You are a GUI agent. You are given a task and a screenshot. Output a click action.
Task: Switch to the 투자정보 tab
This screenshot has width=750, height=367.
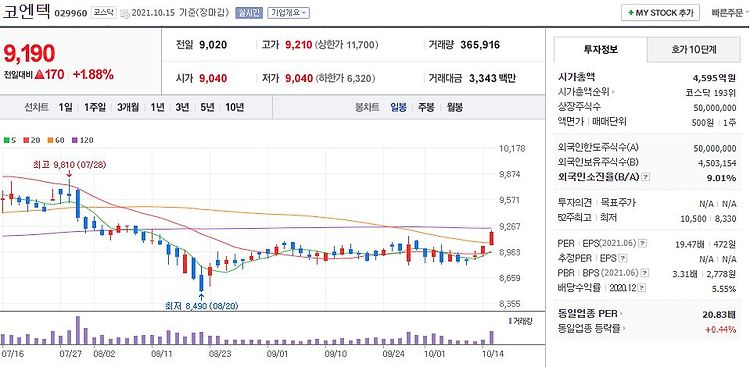tap(601, 49)
